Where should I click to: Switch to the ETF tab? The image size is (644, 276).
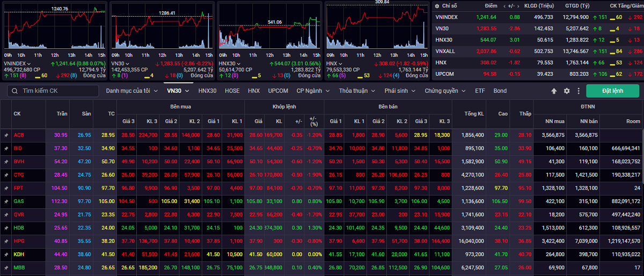tap(480, 91)
